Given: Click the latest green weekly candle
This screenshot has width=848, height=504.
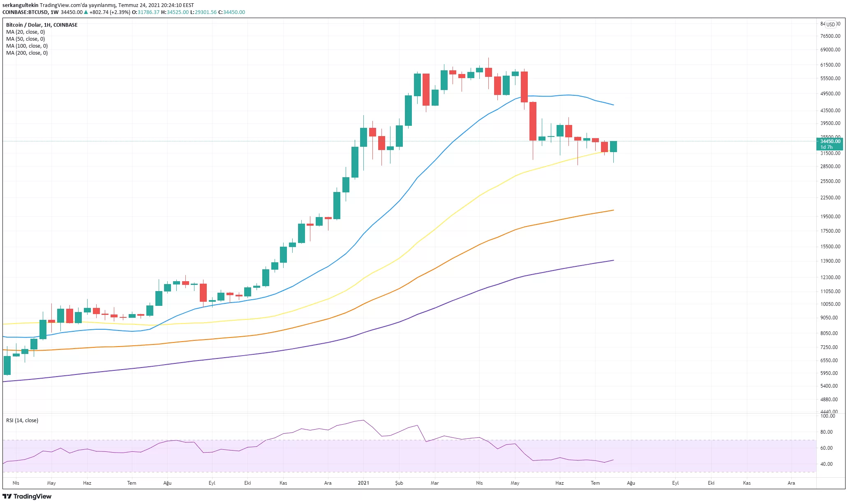Looking at the screenshot, I should point(613,147).
